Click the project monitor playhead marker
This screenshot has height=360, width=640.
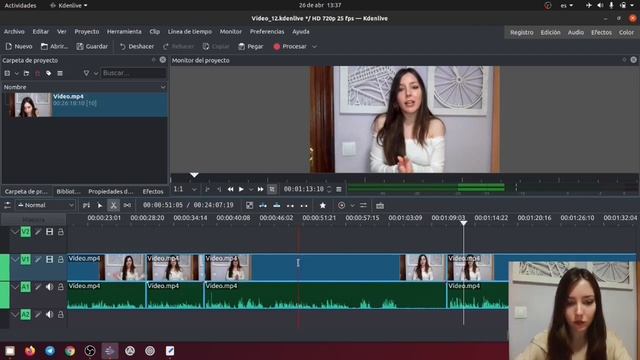point(194,175)
